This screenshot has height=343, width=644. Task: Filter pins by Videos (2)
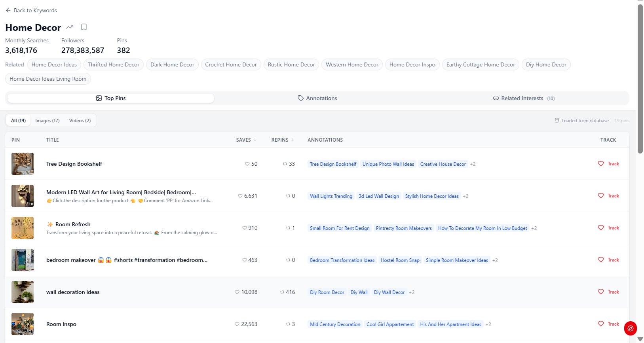click(80, 121)
